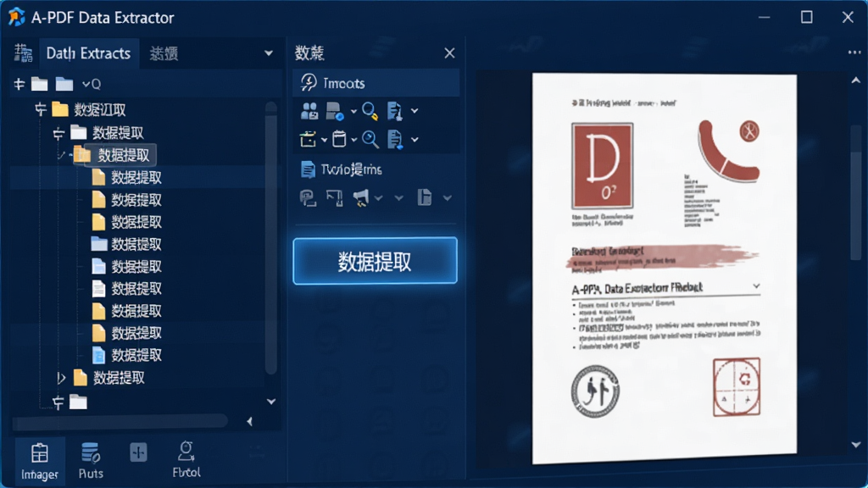
Task: Click the preview scroll-down arrow
Action: click(856, 445)
